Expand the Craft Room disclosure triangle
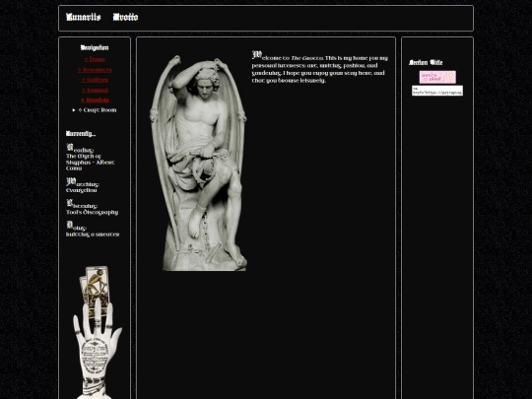 click(x=74, y=110)
